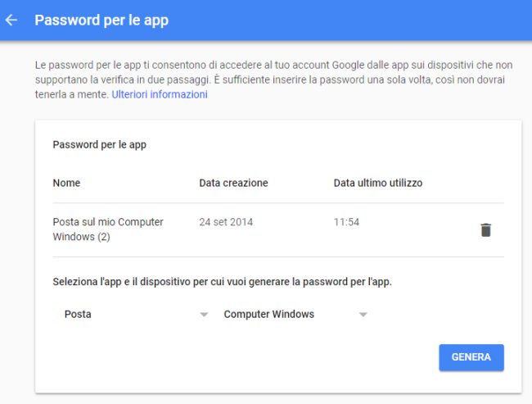Select the Posta sul mio Computer Windows entry

(x=108, y=229)
